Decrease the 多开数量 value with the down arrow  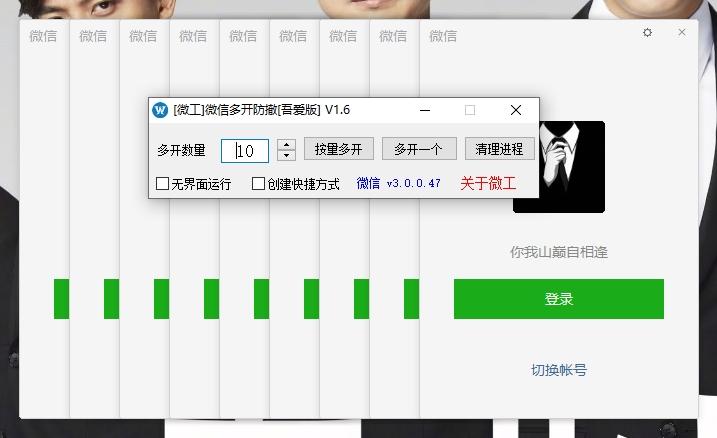tap(286, 155)
